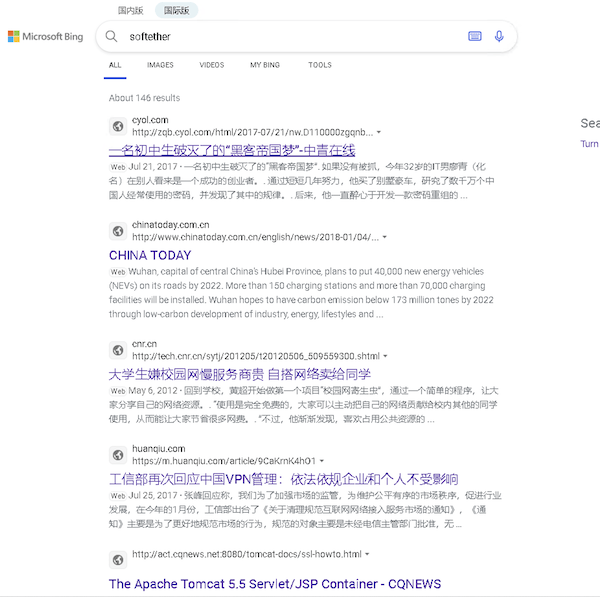The height and width of the screenshot is (597, 600).
Task: Switch to the VIDEOS tab
Action: click(212, 65)
